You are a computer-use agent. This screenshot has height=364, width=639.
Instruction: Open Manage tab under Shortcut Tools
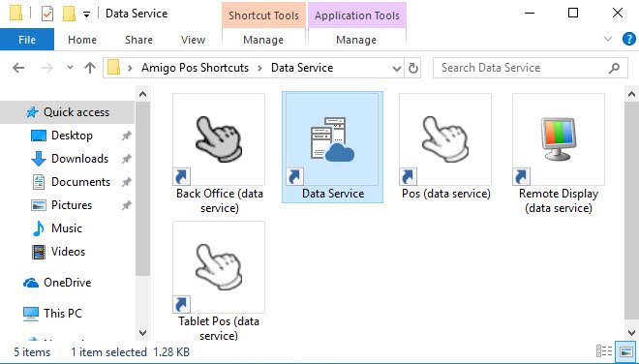point(263,40)
